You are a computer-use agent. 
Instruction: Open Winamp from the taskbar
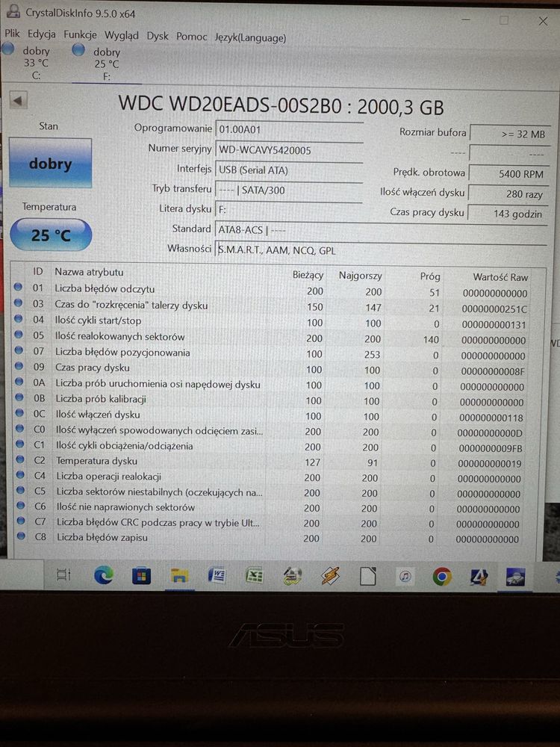point(329,577)
